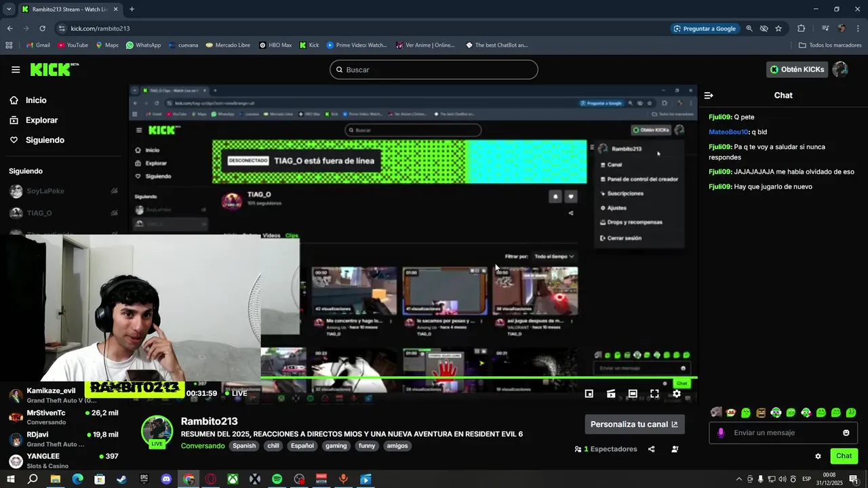Open the YouTube bookmark
Viewport: 868px width, 488px height.
pyautogui.click(x=73, y=45)
